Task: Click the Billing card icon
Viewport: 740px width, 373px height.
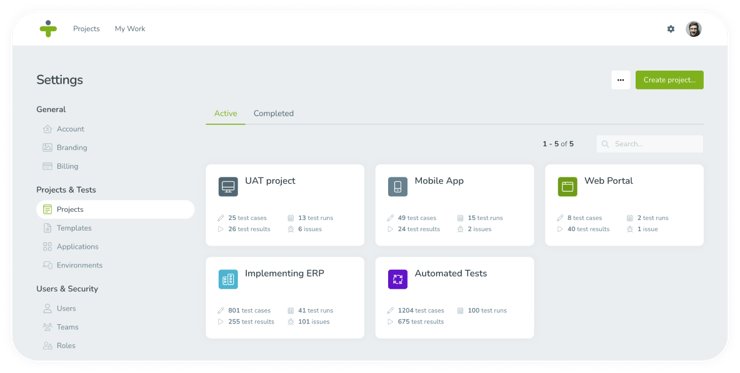Action: pos(47,166)
